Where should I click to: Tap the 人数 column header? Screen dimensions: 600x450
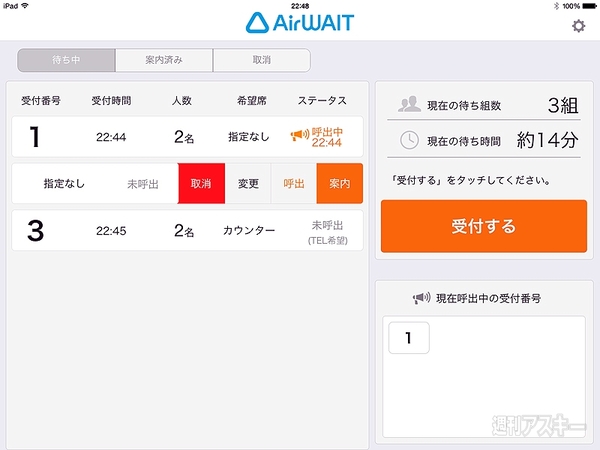[182, 101]
